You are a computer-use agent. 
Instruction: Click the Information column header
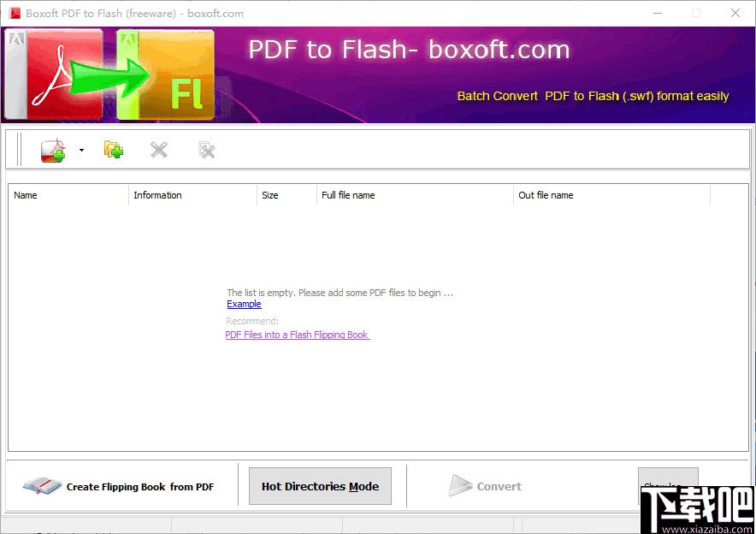192,195
